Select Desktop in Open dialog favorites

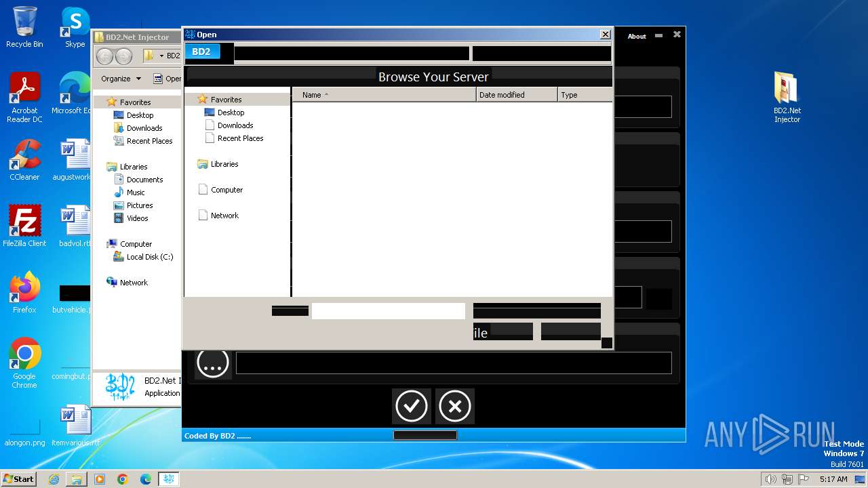pos(231,113)
